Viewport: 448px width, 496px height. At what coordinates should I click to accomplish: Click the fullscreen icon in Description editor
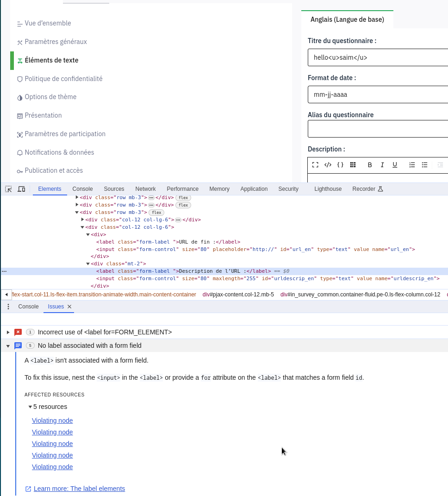[x=315, y=165]
